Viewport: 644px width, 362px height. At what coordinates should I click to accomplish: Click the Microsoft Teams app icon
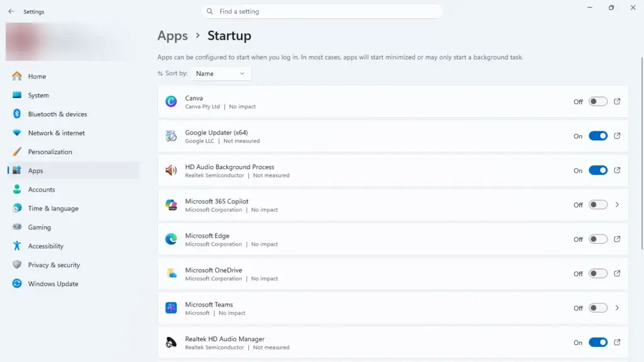click(171, 308)
